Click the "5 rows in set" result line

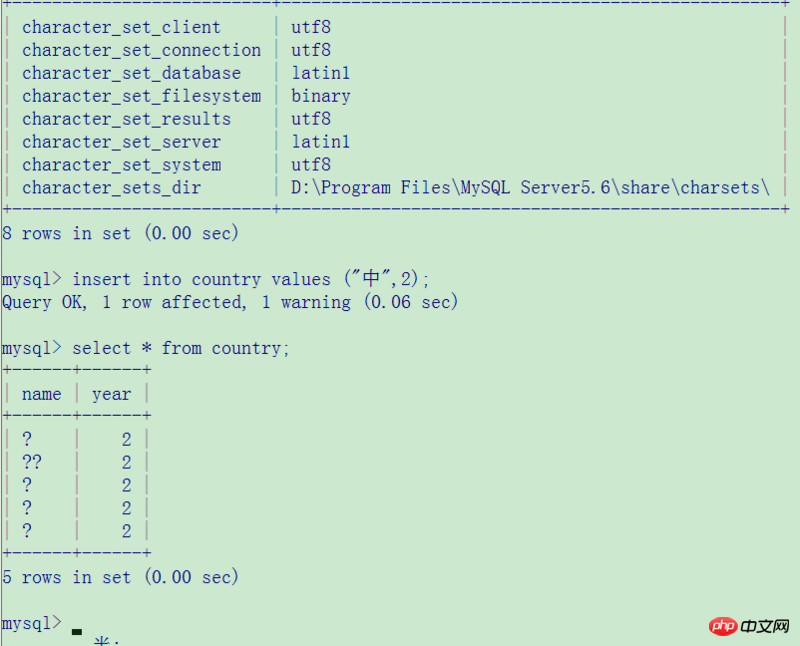pos(120,577)
